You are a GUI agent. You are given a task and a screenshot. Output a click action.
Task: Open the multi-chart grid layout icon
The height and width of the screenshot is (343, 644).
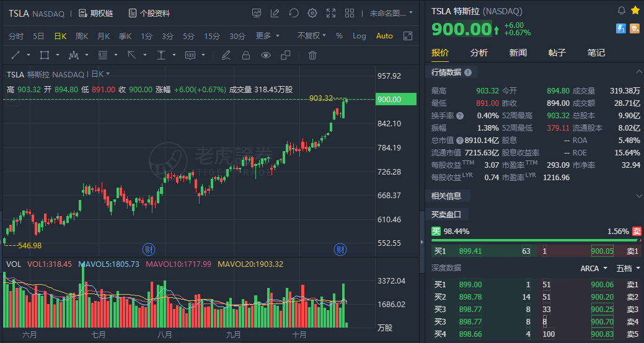350,13
